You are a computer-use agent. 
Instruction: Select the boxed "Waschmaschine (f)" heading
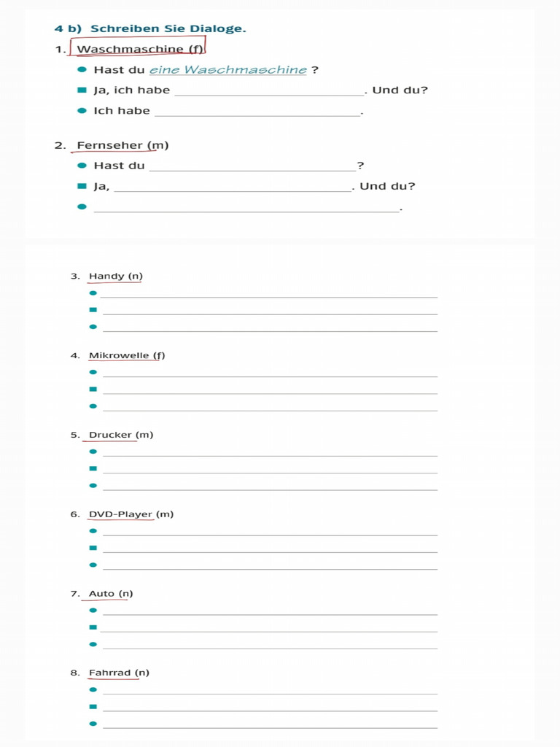coord(139,49)
